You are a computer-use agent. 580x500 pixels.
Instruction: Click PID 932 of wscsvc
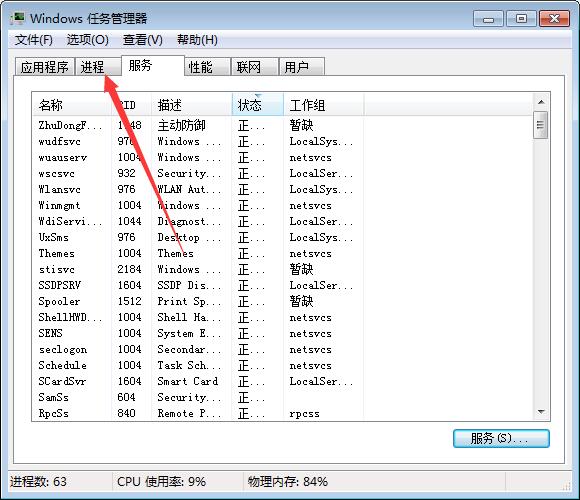coord(126,173)
